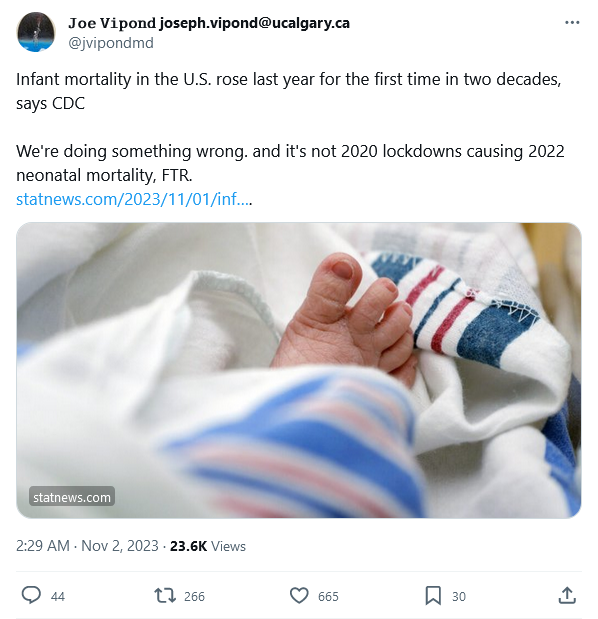Image resolution: width=598 pixels, height=619 pixels.
Task: Open the three-dot more options menu
Action: (572, 23)
